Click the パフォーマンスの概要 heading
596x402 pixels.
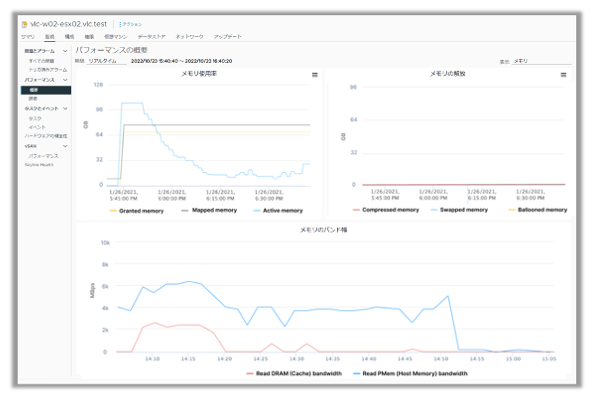coord(111,50)
